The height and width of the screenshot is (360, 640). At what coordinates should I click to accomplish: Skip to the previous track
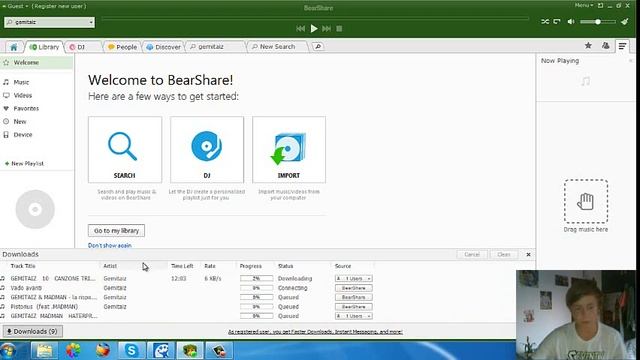point(301,29)
